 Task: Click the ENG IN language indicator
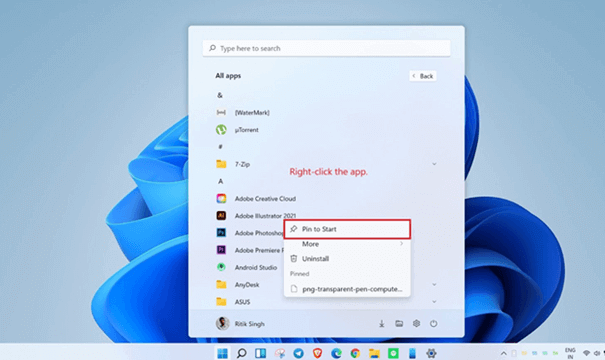click(570, 353)
